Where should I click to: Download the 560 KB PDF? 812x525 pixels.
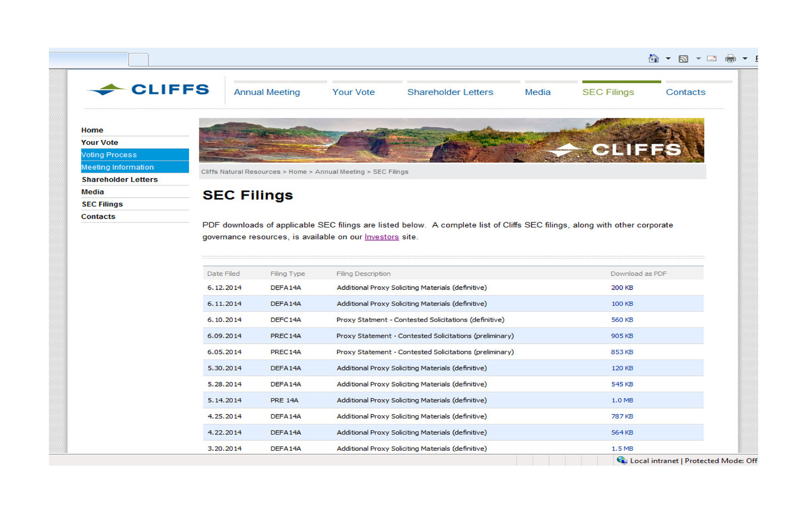tap(622, 320)
